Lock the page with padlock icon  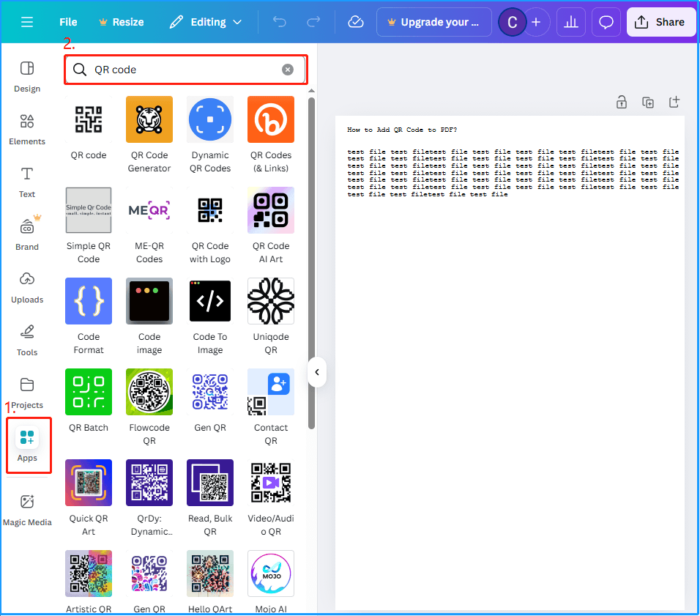click(622, 103)
